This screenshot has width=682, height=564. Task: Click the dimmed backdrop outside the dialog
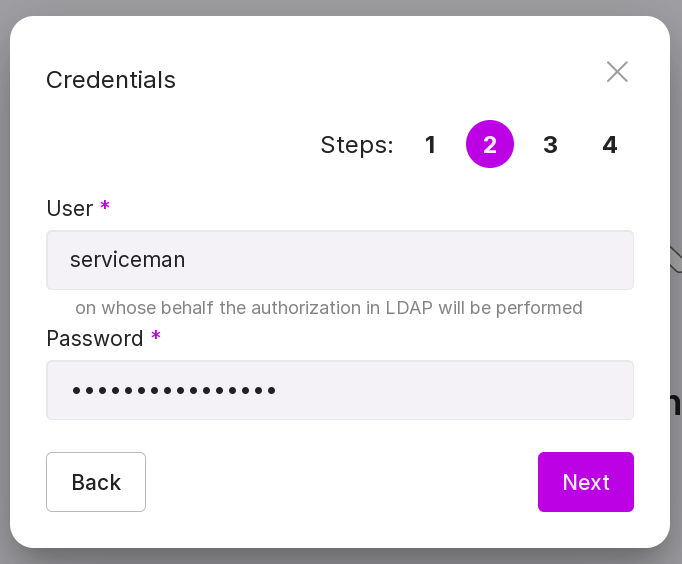340,556
